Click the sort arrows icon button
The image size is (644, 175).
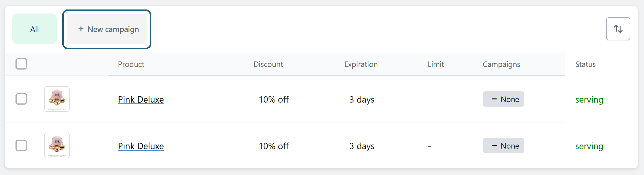tap(618, 29)
